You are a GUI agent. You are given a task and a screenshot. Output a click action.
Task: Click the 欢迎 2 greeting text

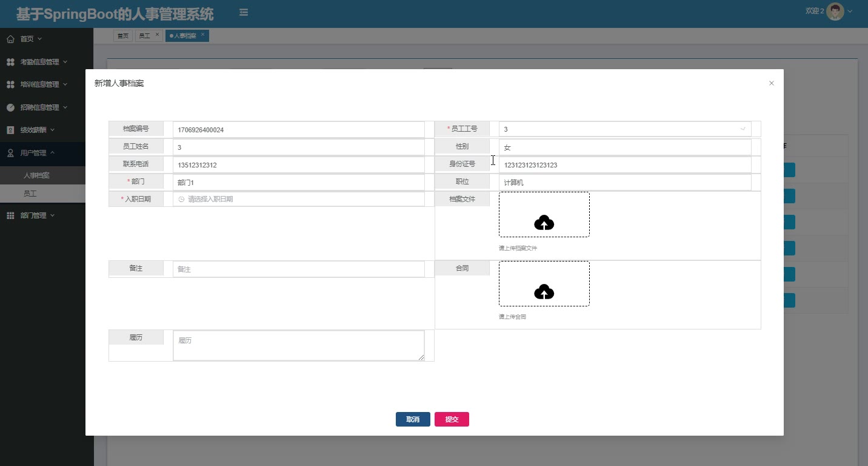(815, 11)
